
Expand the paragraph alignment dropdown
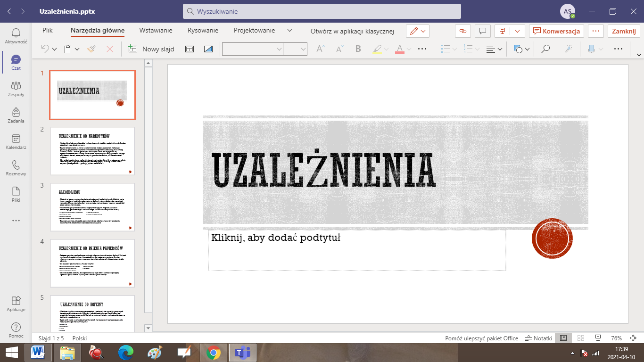point(500,49)
